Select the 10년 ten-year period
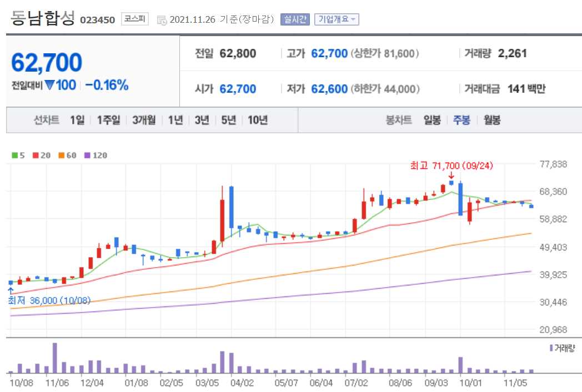This screenshot has width=582, height=392. [258, 119]
